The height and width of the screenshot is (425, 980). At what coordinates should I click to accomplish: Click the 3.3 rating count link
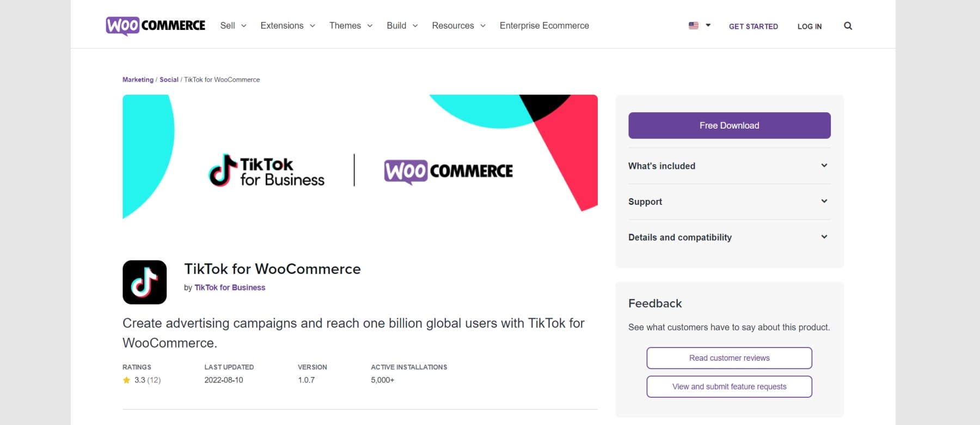click(146, 380)
